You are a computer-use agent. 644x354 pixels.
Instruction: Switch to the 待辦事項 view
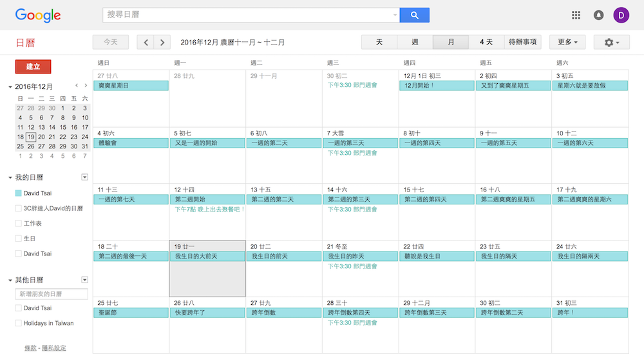[523, 43]
